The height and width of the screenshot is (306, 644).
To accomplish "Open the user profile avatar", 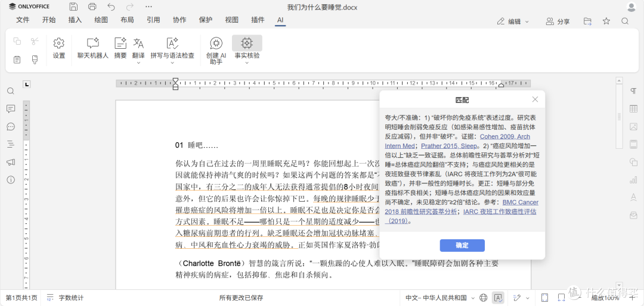I will click(631, 7).
